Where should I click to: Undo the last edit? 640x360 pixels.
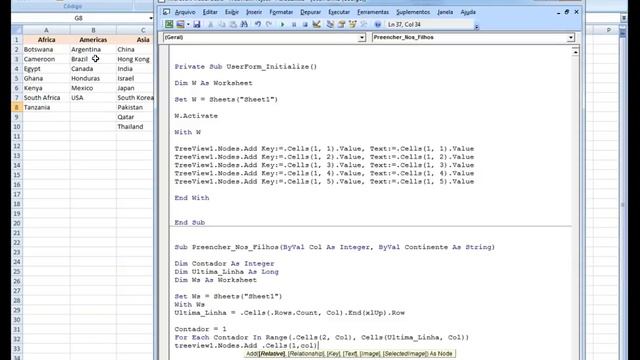[x=258, y=24]
